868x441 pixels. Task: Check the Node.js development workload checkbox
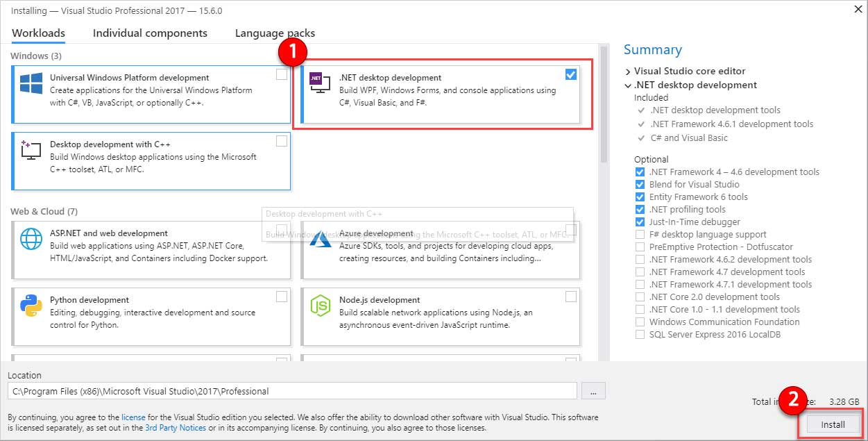(x=571, y=297)
